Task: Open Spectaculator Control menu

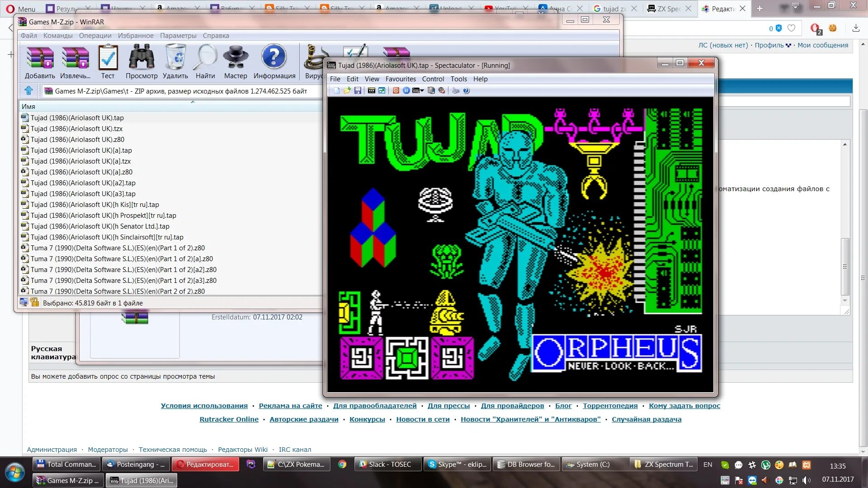Action: 433,79
